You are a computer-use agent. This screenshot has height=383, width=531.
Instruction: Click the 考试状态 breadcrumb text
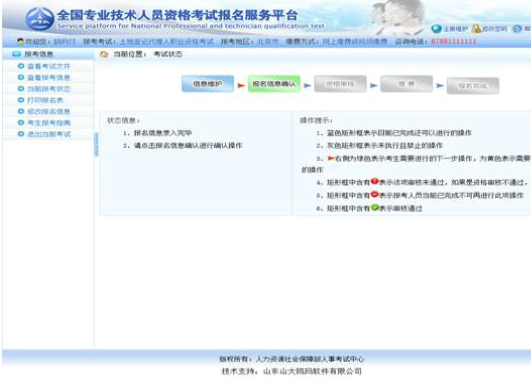pyautogui.click(x=168, y=54)
